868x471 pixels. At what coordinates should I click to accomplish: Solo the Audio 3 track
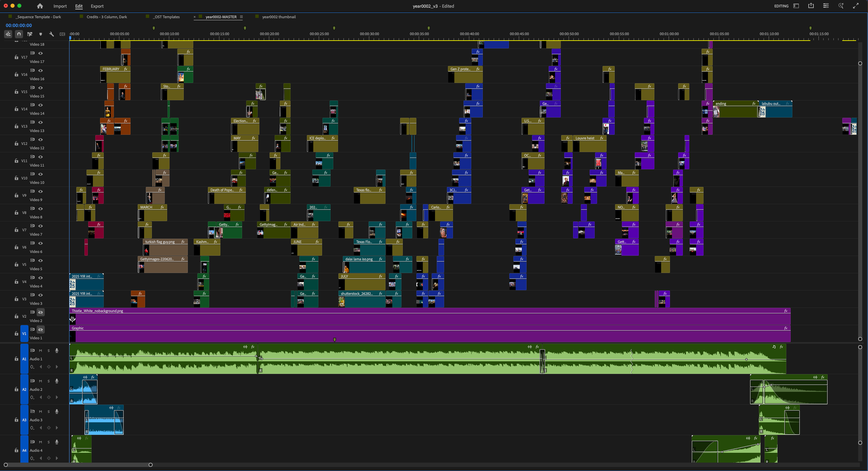tap(49, 412)
